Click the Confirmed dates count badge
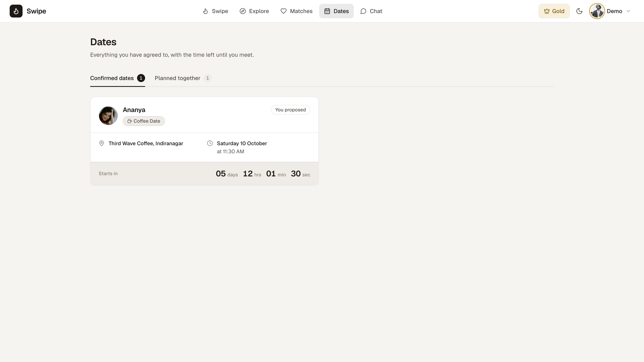Viewport: 644px width, 362px height. coord(141,78)
